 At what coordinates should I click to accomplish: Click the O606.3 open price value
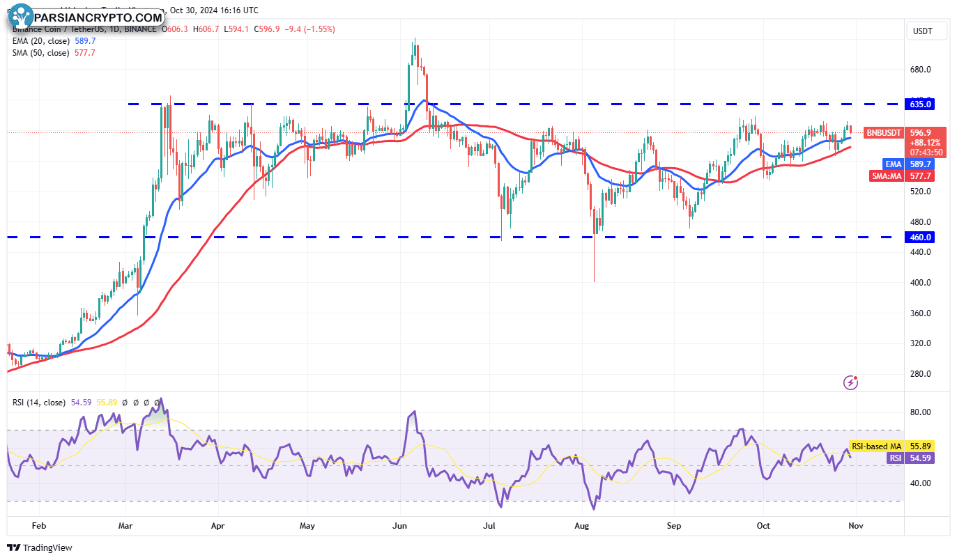click(x=174, y=29)
